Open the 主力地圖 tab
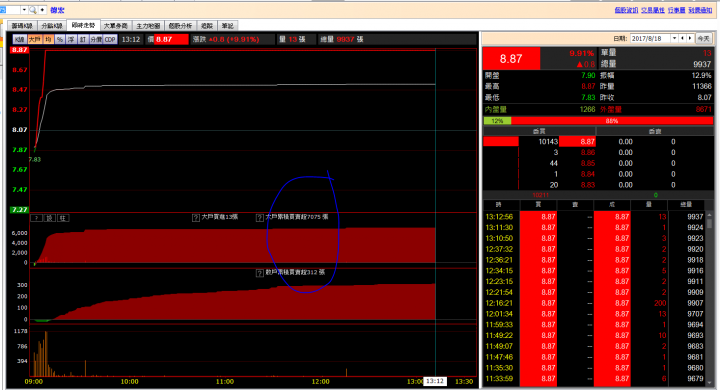 [x=148, y=26]
